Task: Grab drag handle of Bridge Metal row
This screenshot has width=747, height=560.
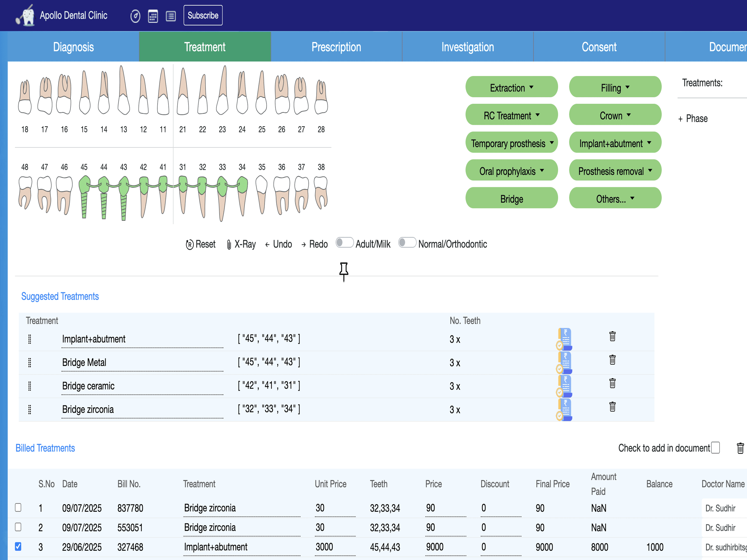Action: [30, 363]
